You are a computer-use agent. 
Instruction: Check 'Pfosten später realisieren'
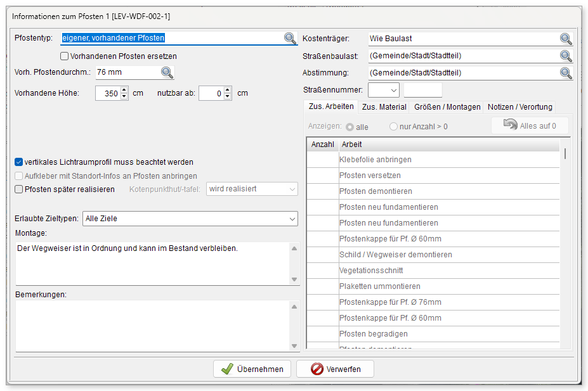(19, 189)
